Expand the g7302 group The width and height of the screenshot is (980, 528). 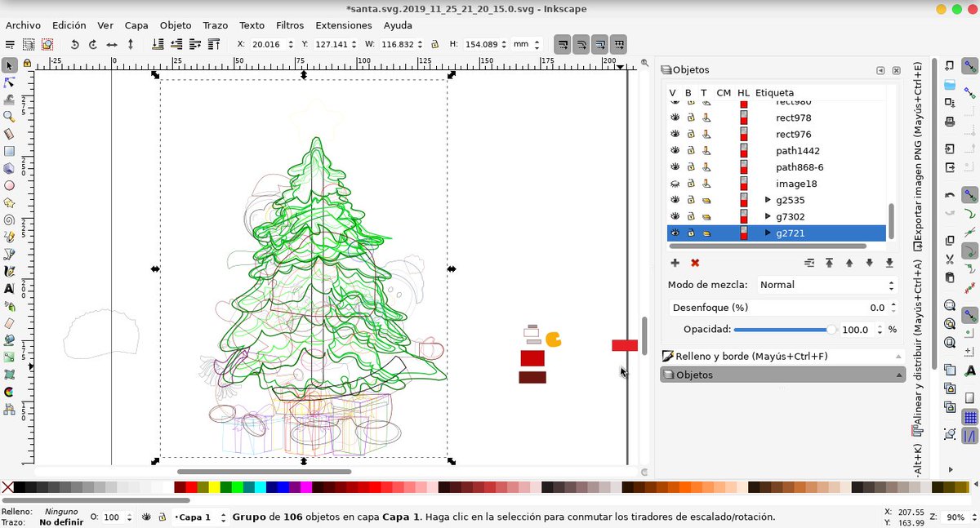(768, 216)
